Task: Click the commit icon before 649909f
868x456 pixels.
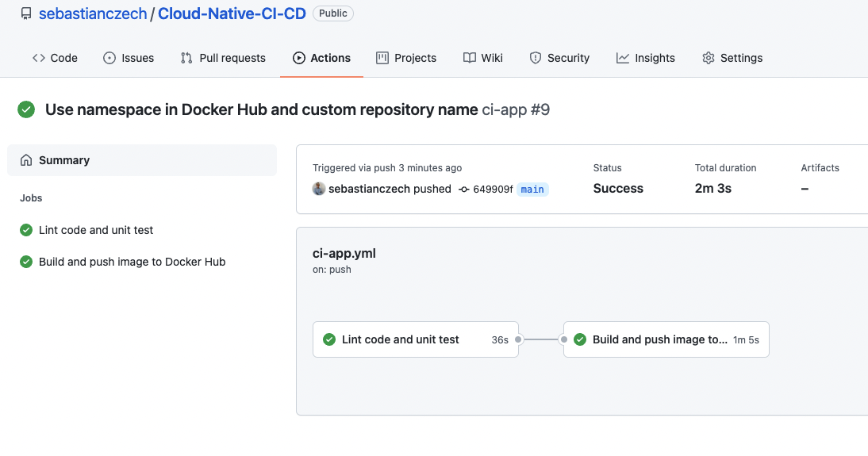Action: [464, 190]
